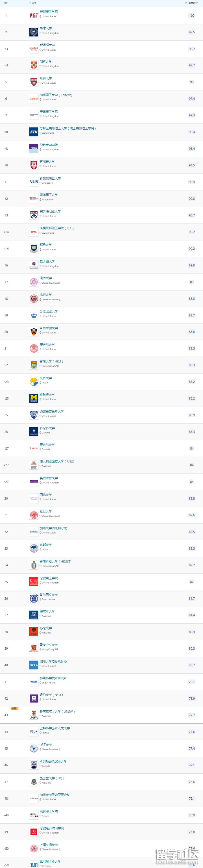Click the LSE red logo

tap(34, 832)
